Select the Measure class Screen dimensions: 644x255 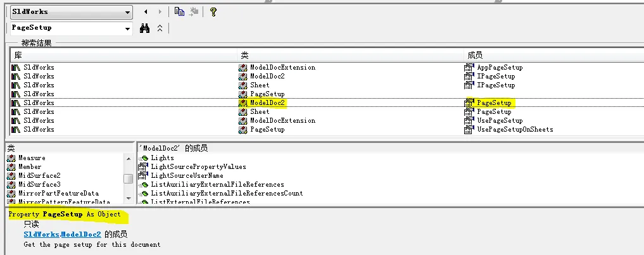(32, 158)
